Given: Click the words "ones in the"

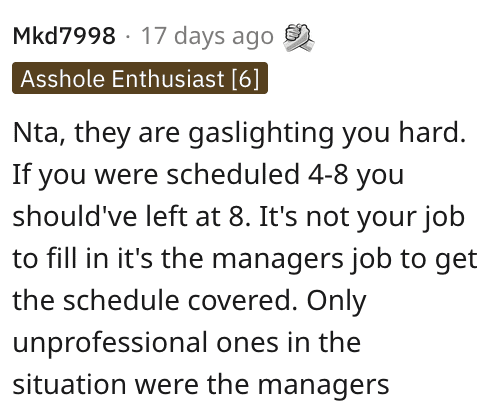Looking at the screenshot, I should pyautogui.click(x=289, y=342).
